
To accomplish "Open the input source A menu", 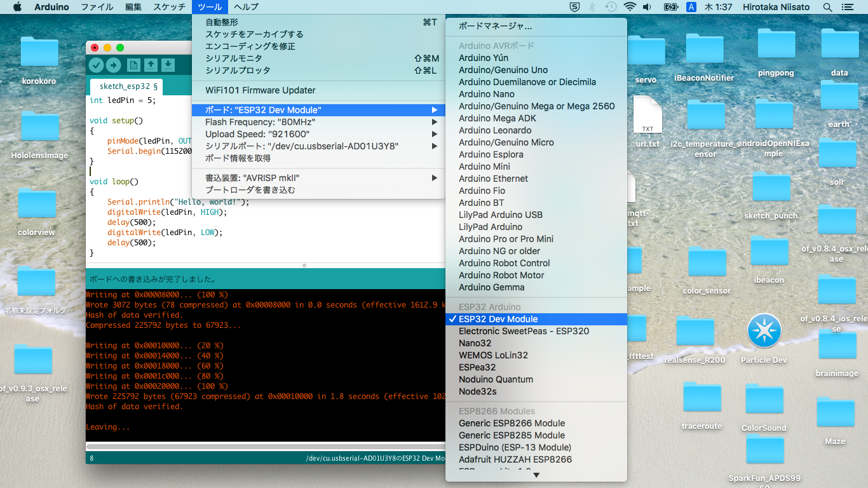I will click(x=691, y=7).
